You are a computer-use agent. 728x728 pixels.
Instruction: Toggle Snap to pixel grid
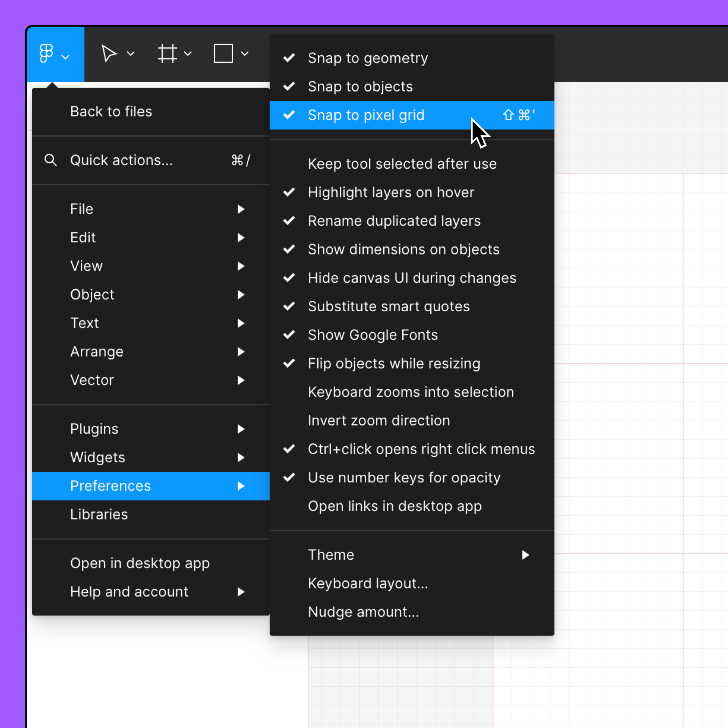coord(366,115)
